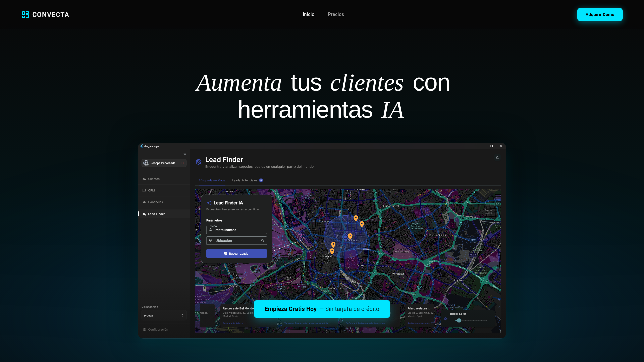Click the Lead Finder IA sparkle icon
This screenshot has width=644, height=362.
pos(209,203)
